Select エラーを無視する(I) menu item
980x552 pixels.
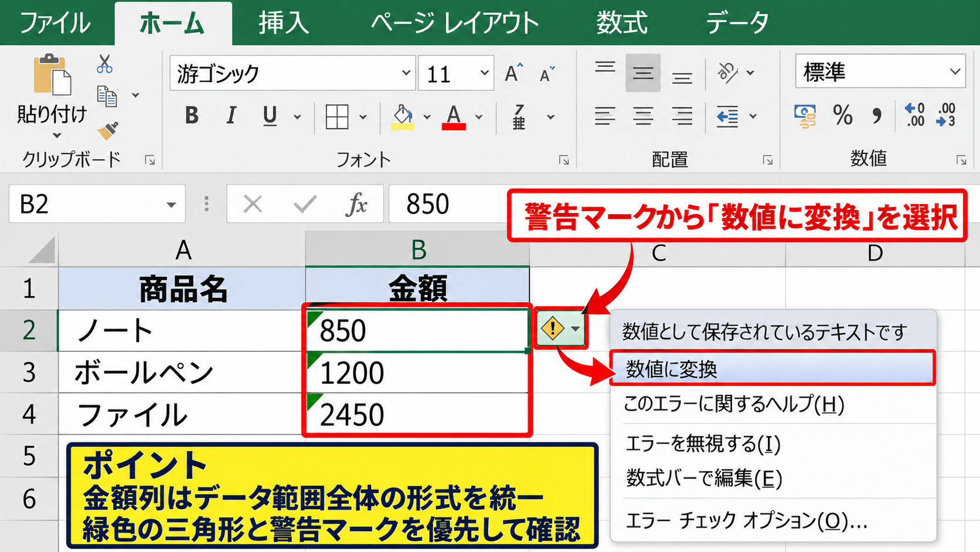[773, 444]
